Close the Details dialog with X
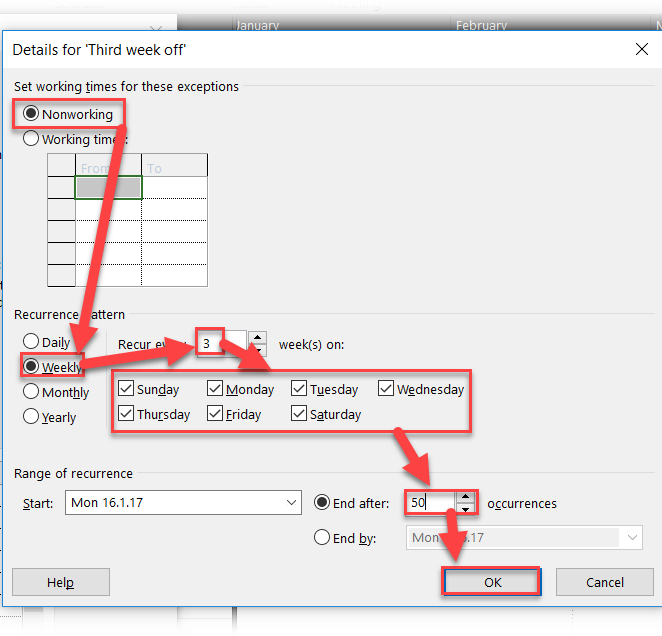The image size is (662, 636). click(x=641, y=48)
